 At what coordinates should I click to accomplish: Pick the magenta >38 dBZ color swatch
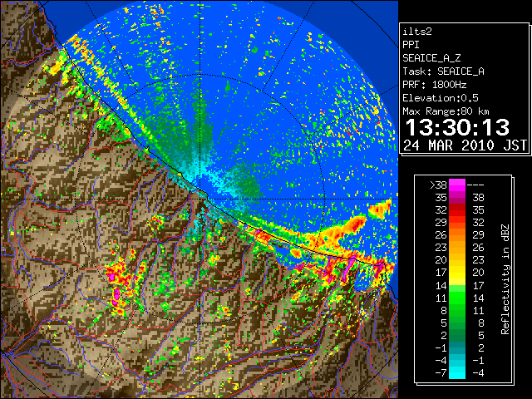coord(457,185)
